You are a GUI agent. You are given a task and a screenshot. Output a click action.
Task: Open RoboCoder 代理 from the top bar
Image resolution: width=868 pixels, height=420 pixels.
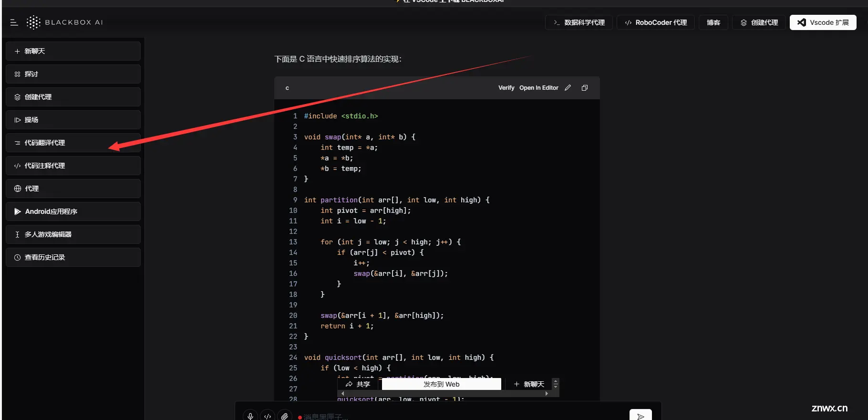coord(656,22)
